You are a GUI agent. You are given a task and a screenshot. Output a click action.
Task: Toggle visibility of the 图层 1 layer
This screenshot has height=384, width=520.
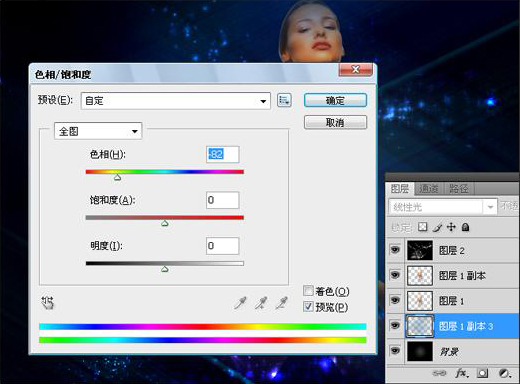[x=395, y=300]
